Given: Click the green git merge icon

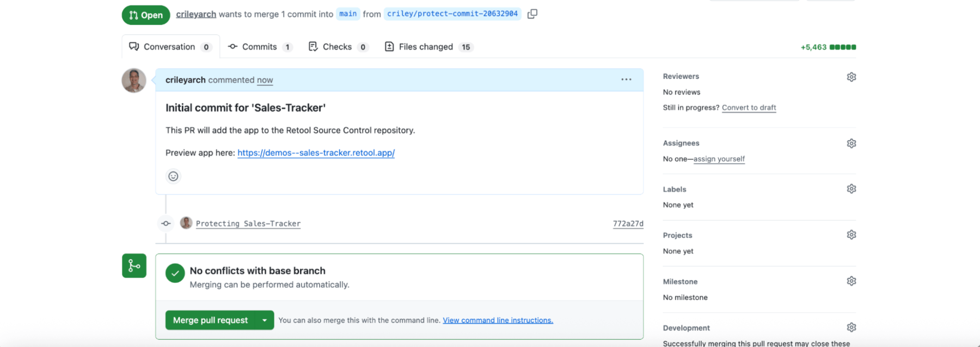Looking at the screenshot, I should click(134, 266).
